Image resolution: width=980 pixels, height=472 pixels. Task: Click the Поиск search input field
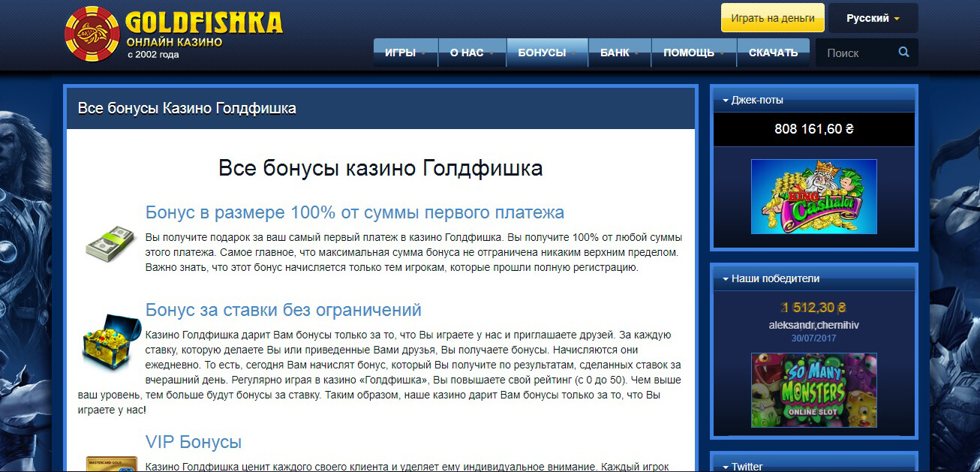(858, 53)
